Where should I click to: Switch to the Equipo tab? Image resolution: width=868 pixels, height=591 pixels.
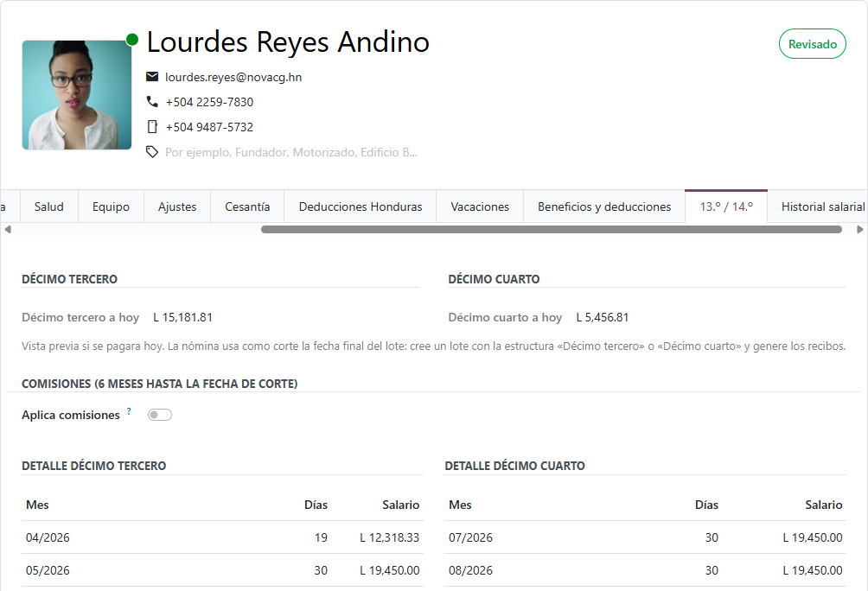tap(112, 207)
